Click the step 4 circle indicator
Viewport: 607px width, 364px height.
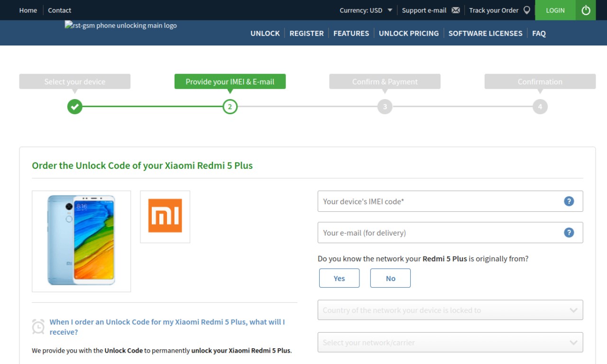tap(540, 107)
